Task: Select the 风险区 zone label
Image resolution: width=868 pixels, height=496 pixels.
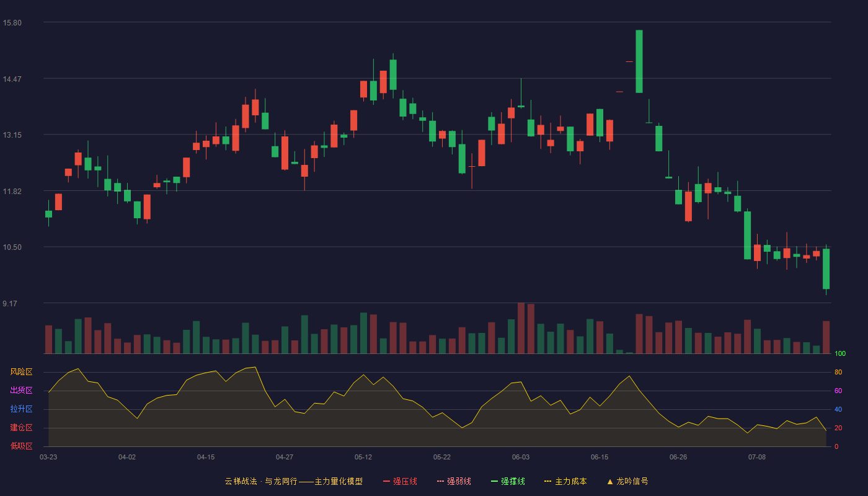Action: (x=21, y=372)
